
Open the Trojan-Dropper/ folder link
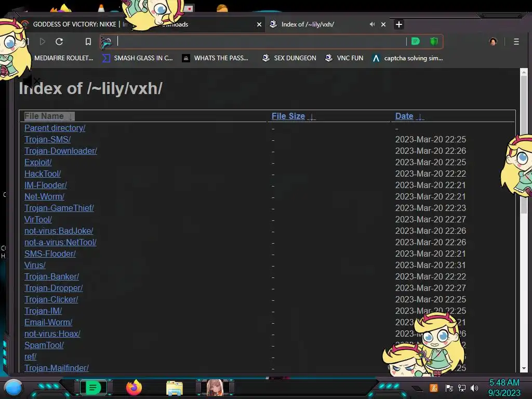tap(54, 288)
